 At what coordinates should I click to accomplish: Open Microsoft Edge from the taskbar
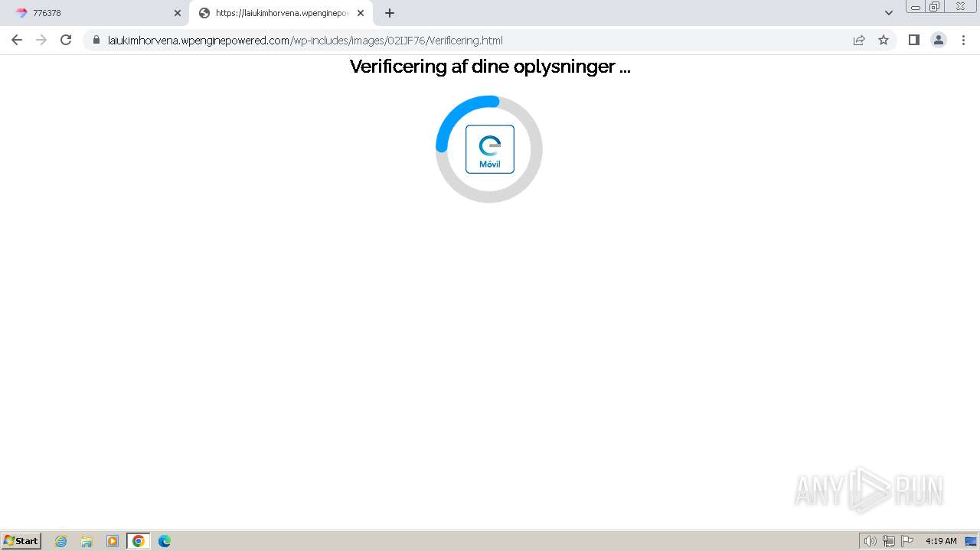pos(165,541)
